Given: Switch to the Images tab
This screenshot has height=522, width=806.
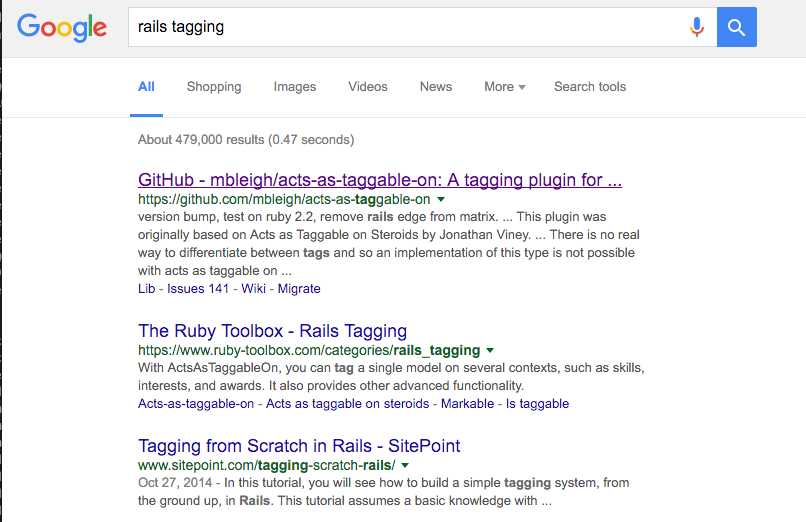Looking at the screenshot, I should point(295,87).
